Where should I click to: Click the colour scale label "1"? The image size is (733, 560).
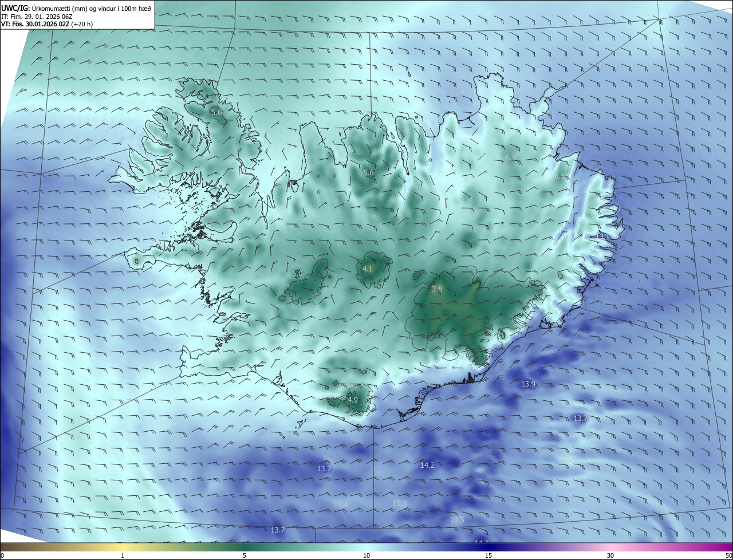coord(123,555)
